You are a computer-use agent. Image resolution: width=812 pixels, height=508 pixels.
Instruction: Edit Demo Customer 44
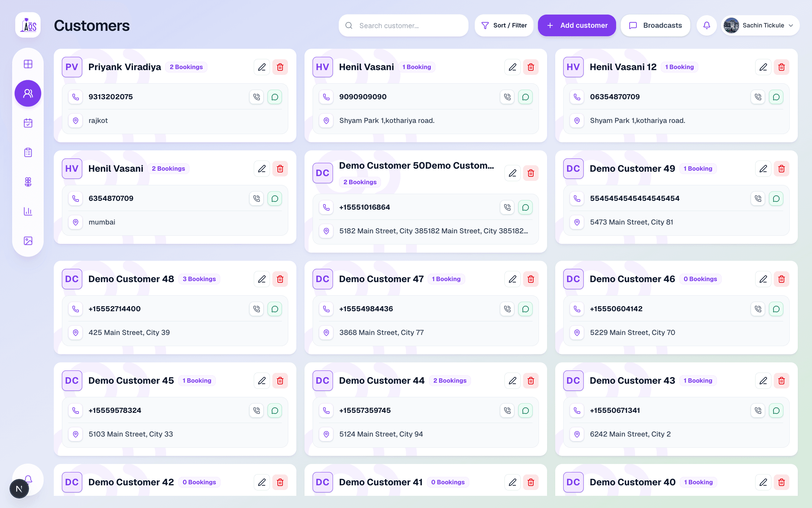[513, 381]
